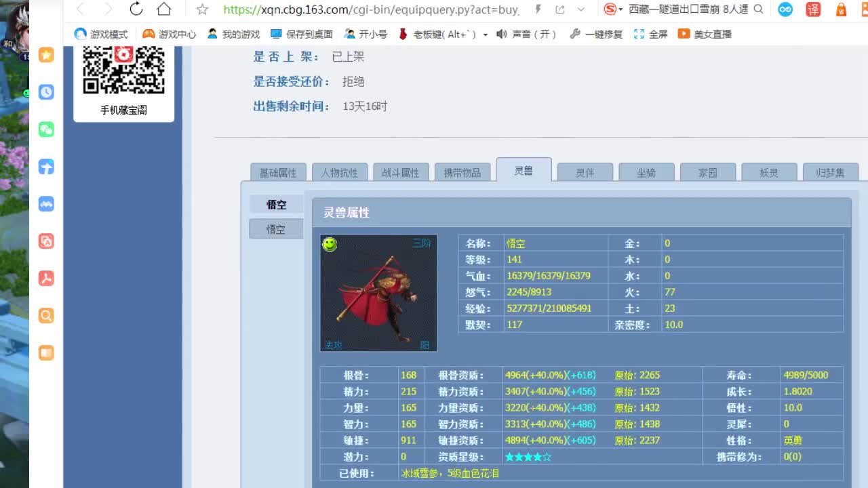The height and width of the screenshot is (488, 868).
Task: Expand the address bar dropdown chevron
Action: [x=581, y=9]
